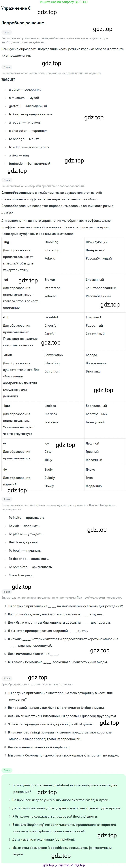Click the 'WORDLIST' heading
Image resolution: width=128 pixels, height=868 pixels.
8,80
